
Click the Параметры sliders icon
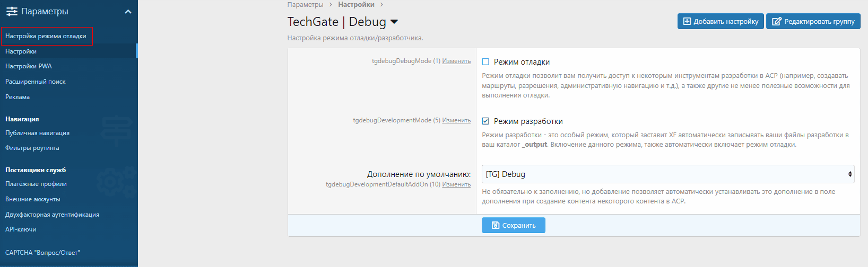(x=12, y=11)
